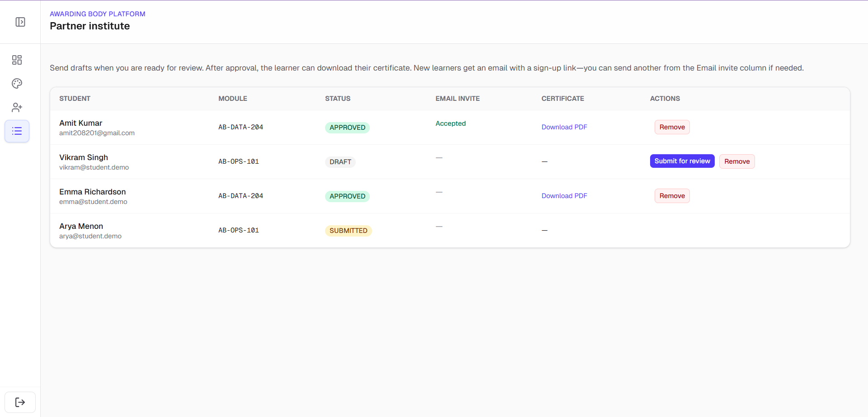Download PDF certificate for Emma Richardson
The height and width of the screenshot is (417, 868).
click(564, 196)
